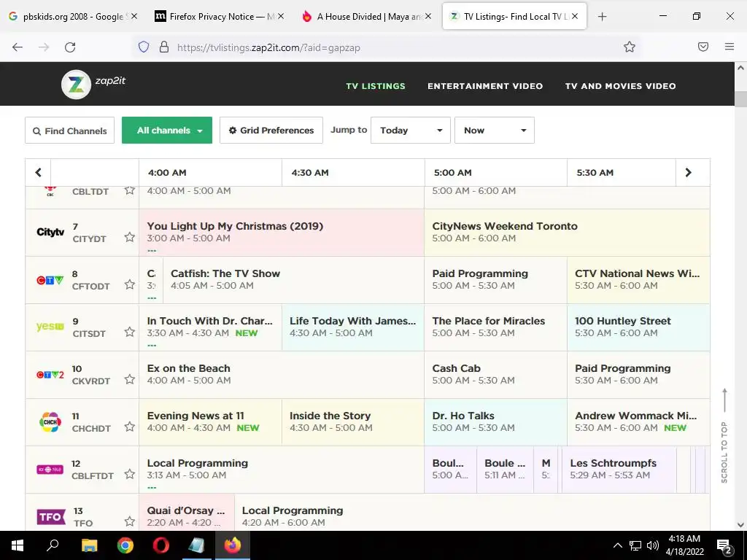Open Cash Cab listing

coord(495,375)
